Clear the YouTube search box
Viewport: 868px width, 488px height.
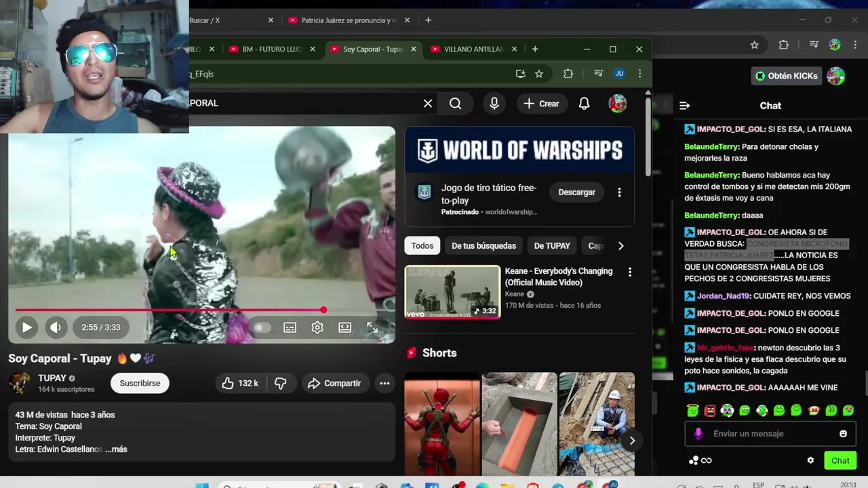coord(428,103)
